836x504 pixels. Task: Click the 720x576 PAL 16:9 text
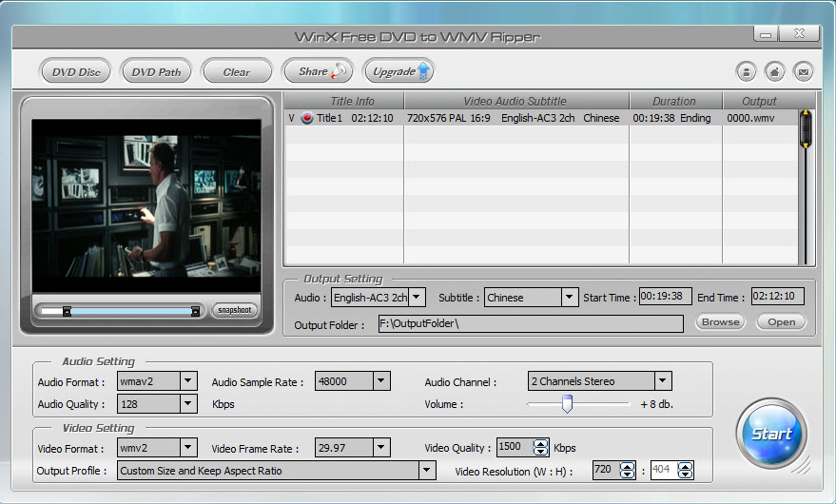click(448, 118)
